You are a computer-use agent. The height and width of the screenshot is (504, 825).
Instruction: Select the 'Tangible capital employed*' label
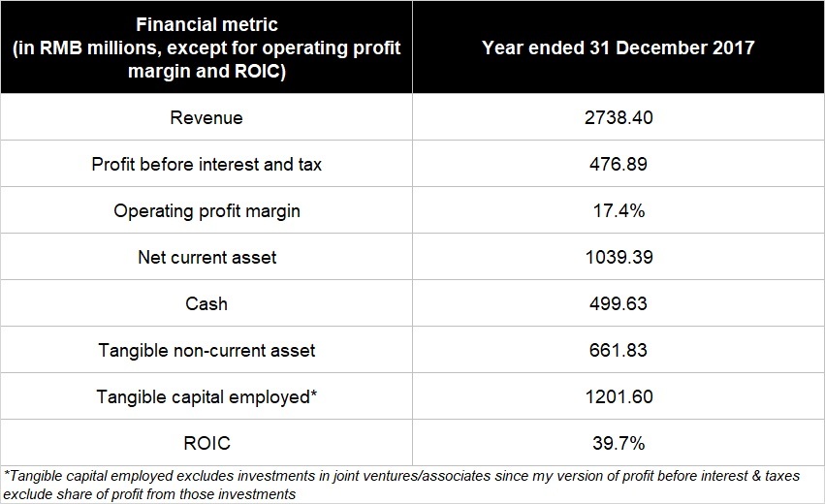pyautogui.click(x=206, y=397)
